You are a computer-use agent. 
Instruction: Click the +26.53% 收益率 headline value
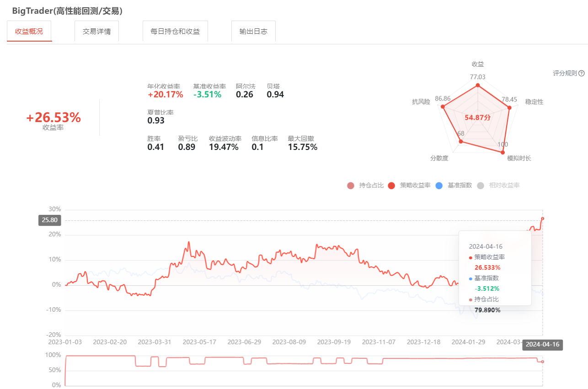53,118
